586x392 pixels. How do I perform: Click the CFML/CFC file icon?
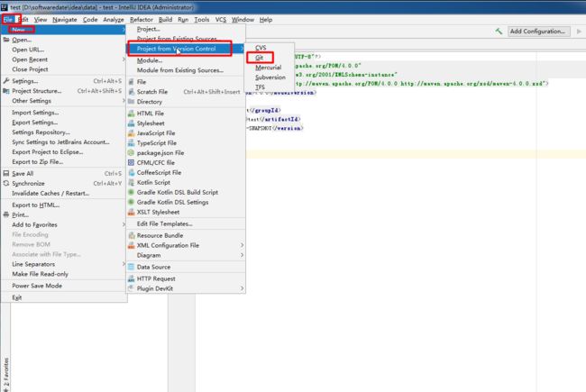132,162
